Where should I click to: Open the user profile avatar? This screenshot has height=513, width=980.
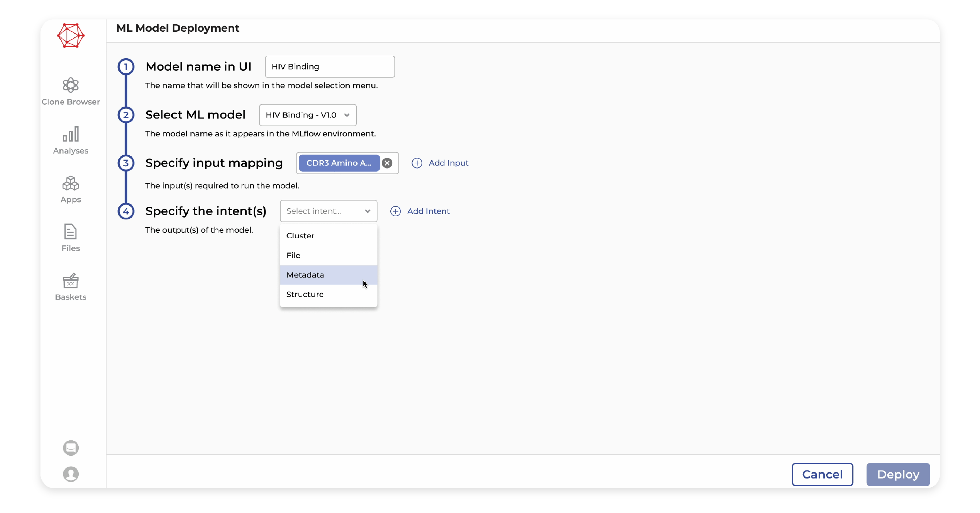pyautogui.click(x=71, y=474)
